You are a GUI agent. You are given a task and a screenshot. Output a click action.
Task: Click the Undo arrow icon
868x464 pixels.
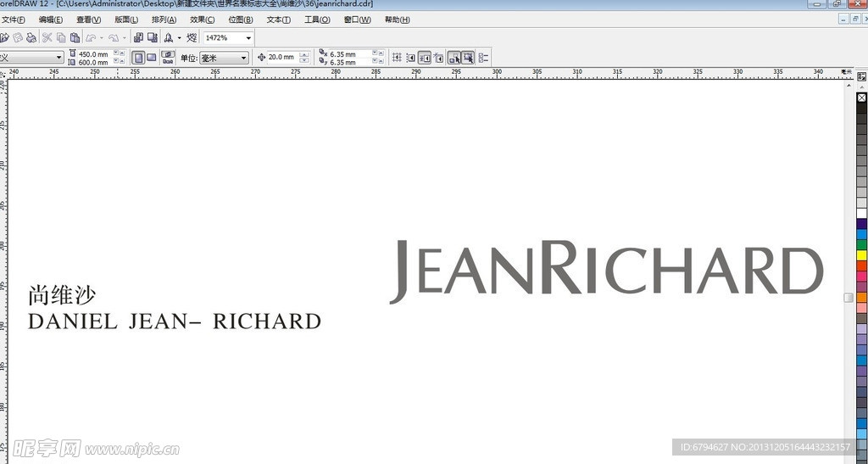tap(91, 37)
